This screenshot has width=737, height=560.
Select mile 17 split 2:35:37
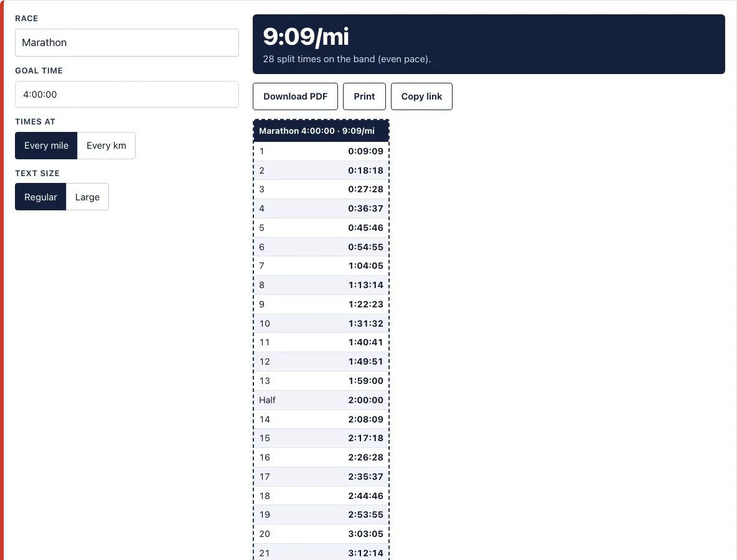click(365, 477)
